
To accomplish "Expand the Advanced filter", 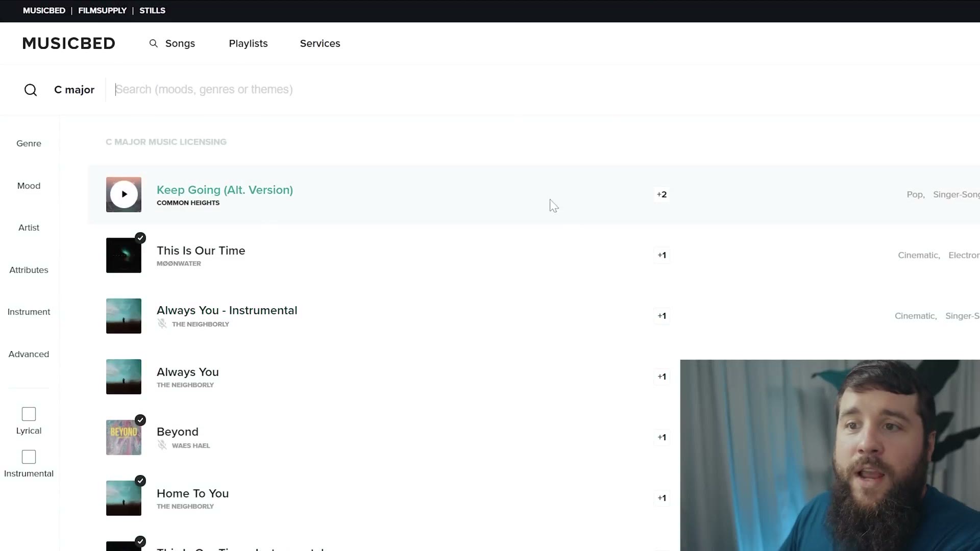I will tap(29, 355).
